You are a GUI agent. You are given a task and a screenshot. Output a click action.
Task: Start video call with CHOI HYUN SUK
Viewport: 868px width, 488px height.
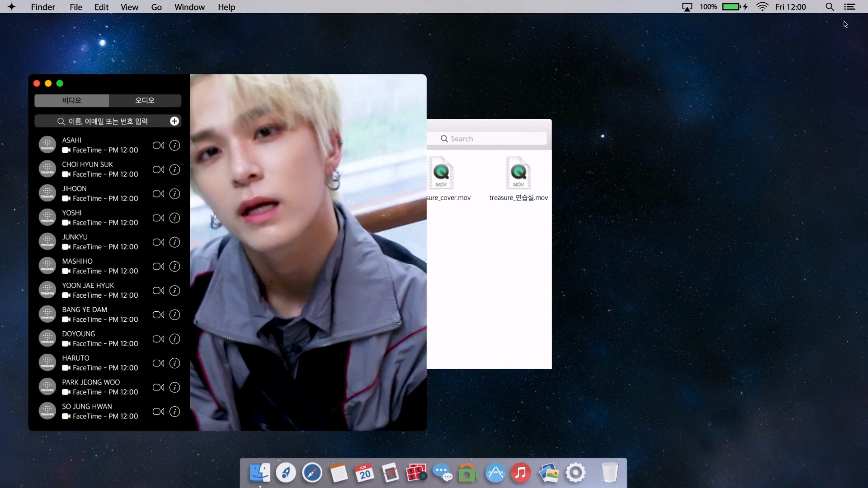pyautogui.click(x=158, y=170)
